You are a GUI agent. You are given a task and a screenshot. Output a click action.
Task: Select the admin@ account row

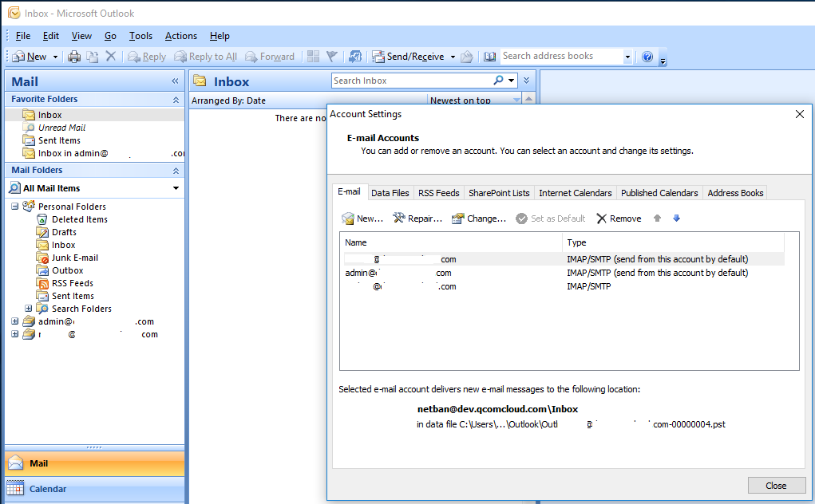(x=564, y=273)
